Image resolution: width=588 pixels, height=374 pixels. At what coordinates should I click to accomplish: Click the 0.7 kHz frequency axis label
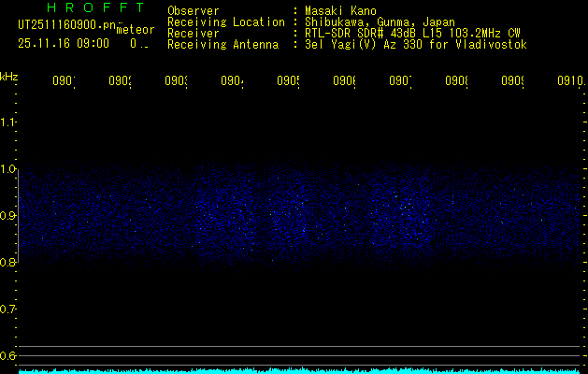[7, 309]
